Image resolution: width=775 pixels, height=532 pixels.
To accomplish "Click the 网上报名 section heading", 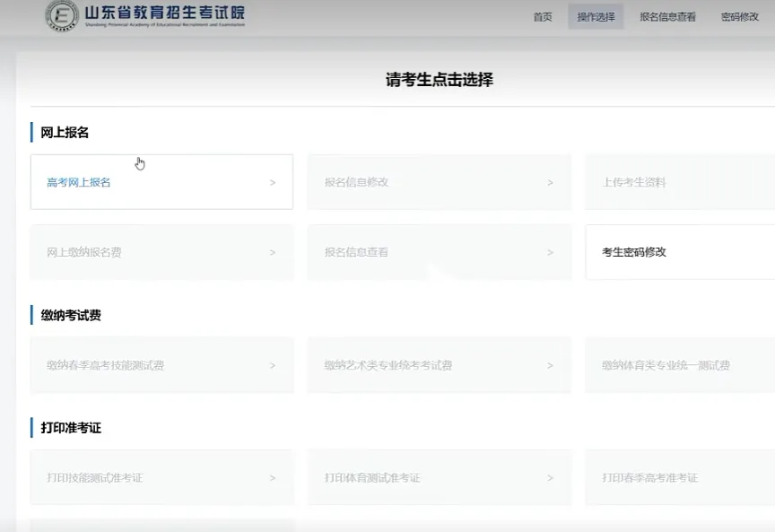I will point(65,133).
